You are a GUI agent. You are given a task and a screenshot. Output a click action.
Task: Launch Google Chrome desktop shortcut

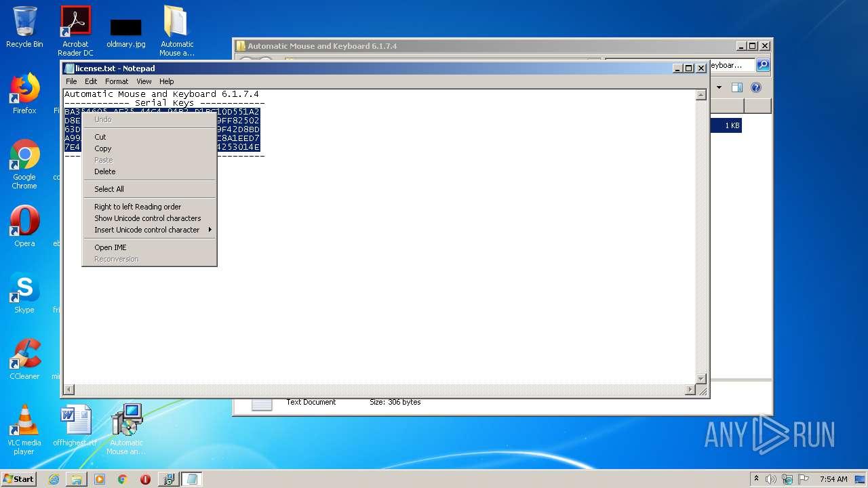[24, 164]
